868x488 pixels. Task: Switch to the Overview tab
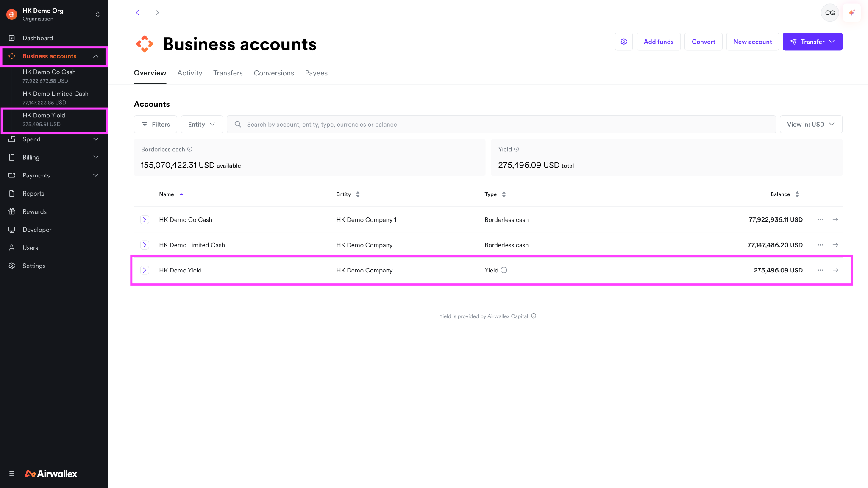pyautogui.click(x=150, y=73)
